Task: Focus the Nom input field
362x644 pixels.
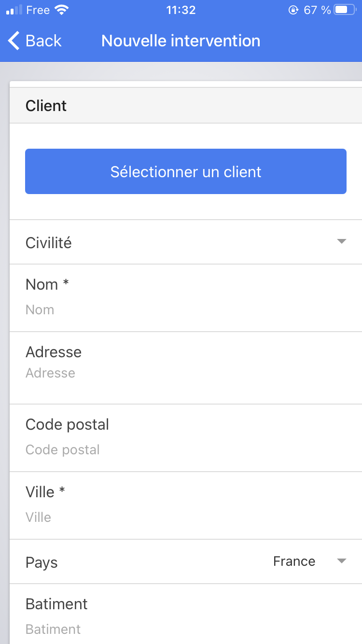Action: click(x=186, y=309)
